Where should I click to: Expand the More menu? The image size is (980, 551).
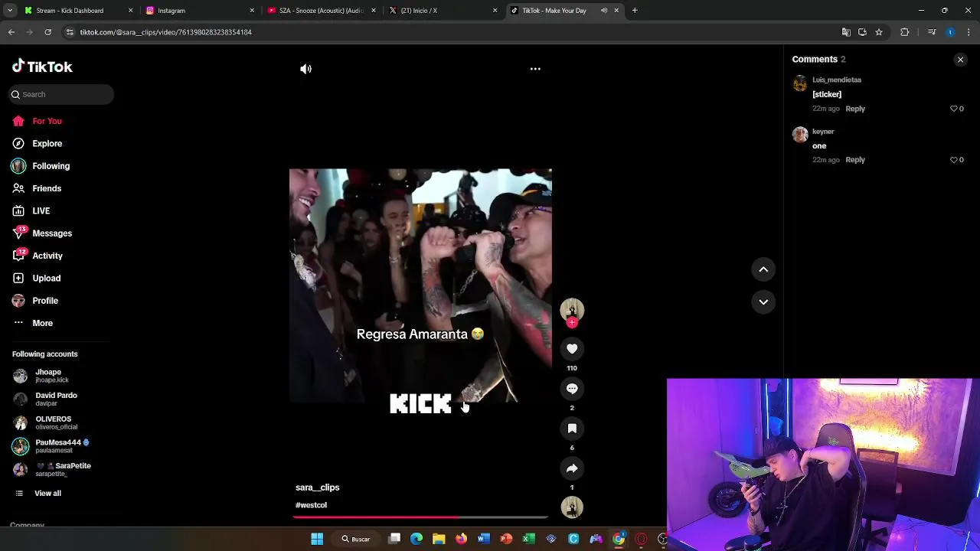click(x=42, y=323)
